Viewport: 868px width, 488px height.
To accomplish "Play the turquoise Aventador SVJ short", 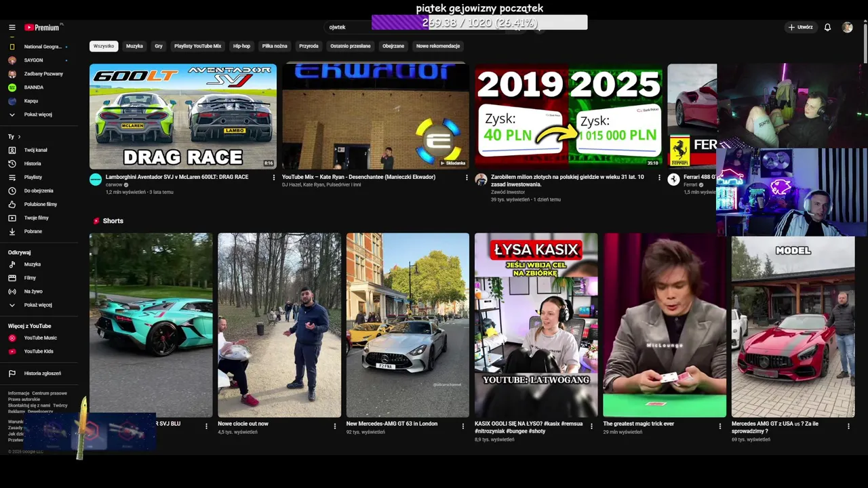I will (151, 325).
